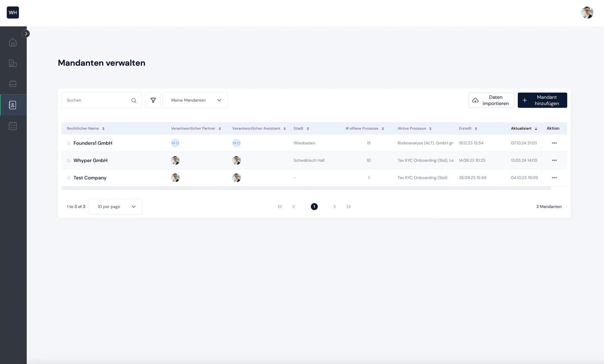Image resolution: width=604 pixels, height=364 pixels.
Task: Go to the first page
Action: click(x=280, y=207)
